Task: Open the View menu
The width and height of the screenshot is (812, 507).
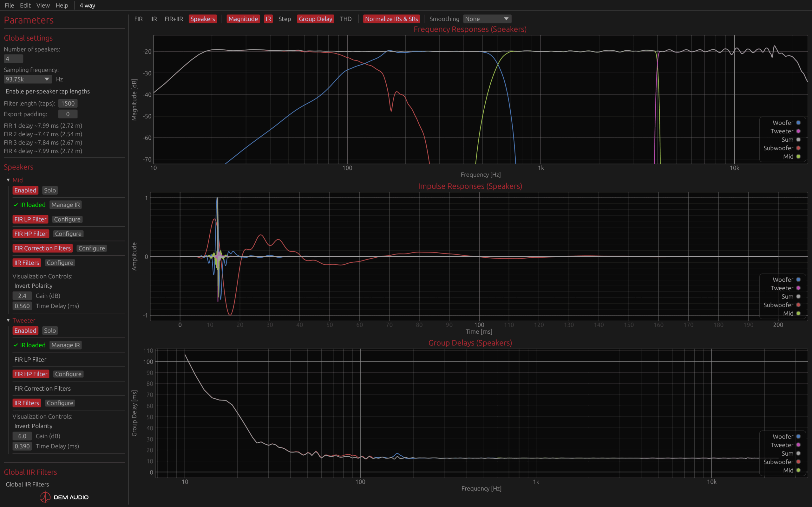Action: tap(43, 5)
